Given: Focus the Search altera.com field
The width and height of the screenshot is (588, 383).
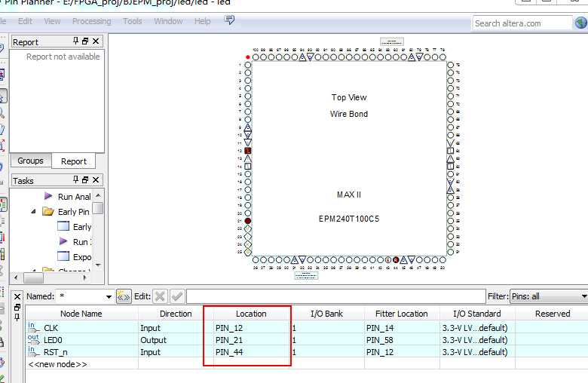Looking at the screenshot, I should pos(522,23).
